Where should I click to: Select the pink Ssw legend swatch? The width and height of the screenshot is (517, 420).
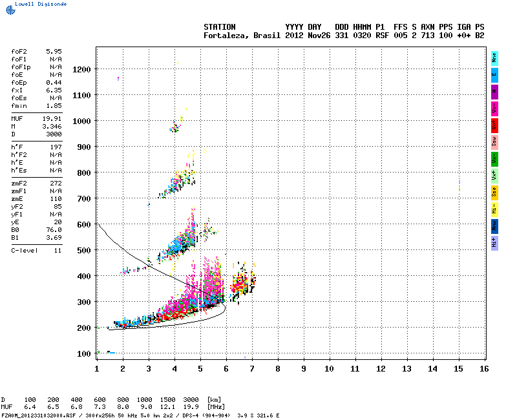click(494, 142)
